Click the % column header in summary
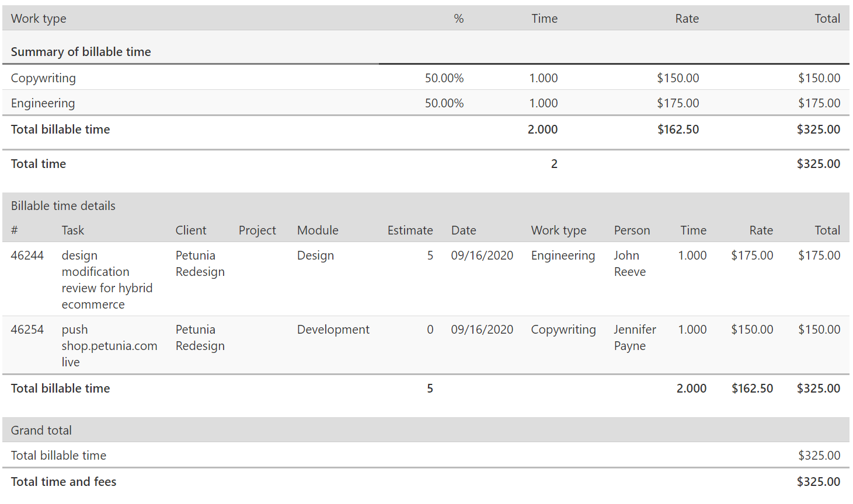Image resolution: width=853 pixels, height=504 pixels. [458, 19]
